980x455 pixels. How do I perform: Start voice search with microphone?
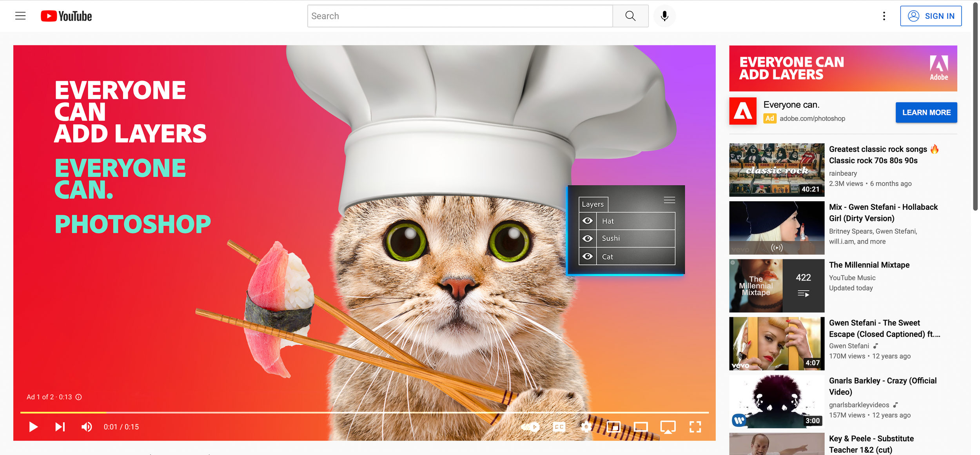664,16
